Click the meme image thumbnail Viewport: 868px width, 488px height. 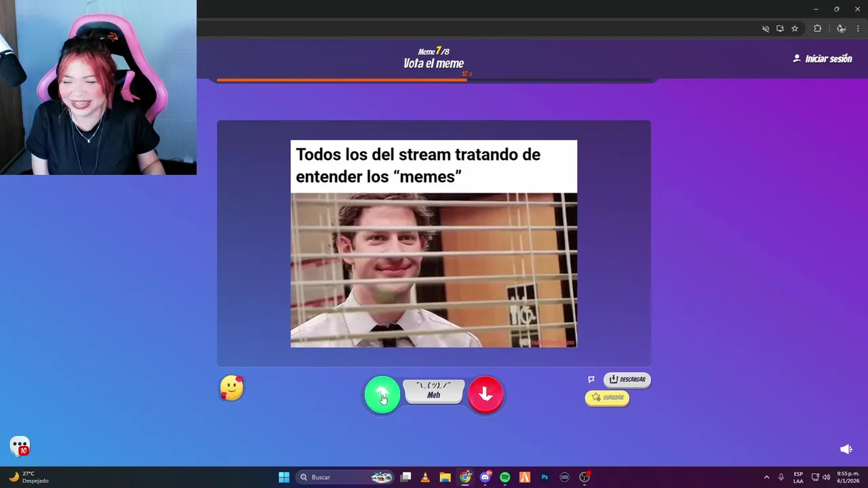434,244
